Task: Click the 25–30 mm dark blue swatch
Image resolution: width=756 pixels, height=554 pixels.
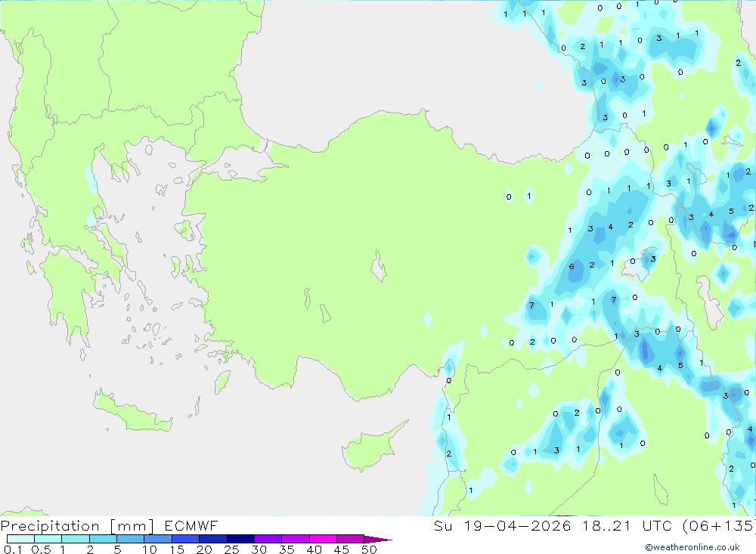Action: point(240,539)
